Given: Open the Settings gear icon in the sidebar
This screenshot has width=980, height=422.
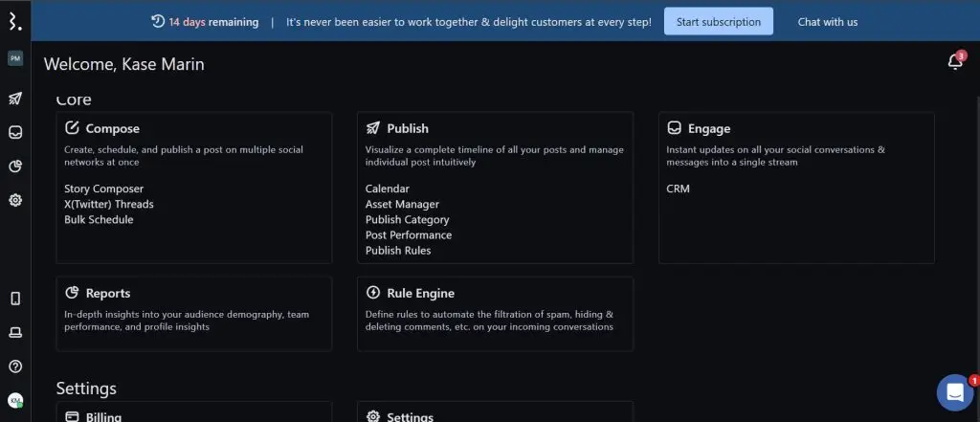Looking at the screenshot, I should (15, 200).
